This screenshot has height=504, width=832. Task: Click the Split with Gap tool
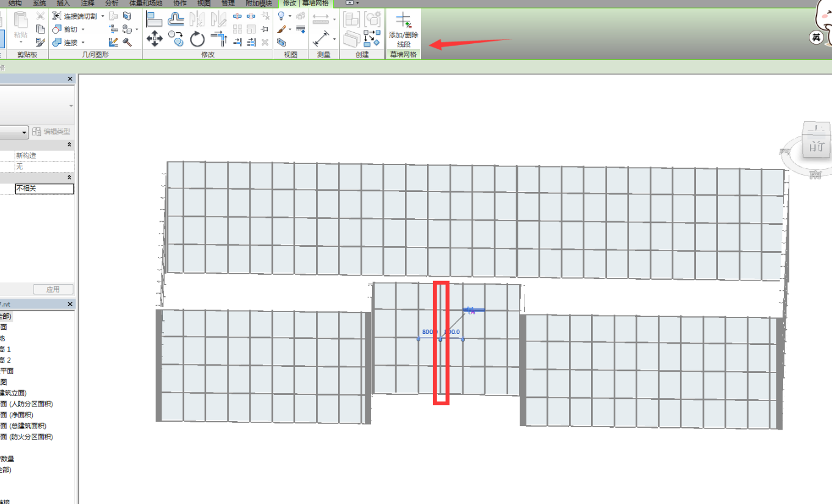pyautogui.click(x=251, y=16)
